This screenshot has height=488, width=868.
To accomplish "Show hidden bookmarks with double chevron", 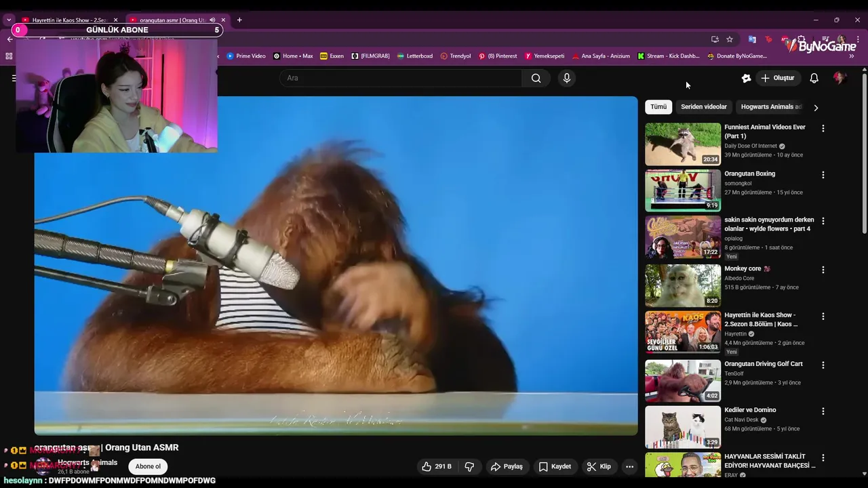I will click(x=852, y=56).
